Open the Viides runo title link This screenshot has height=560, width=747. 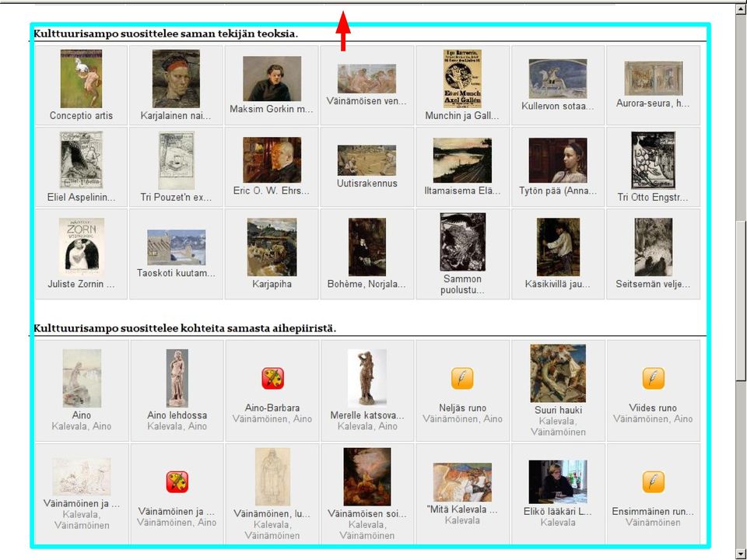click(x=653, y=408)
